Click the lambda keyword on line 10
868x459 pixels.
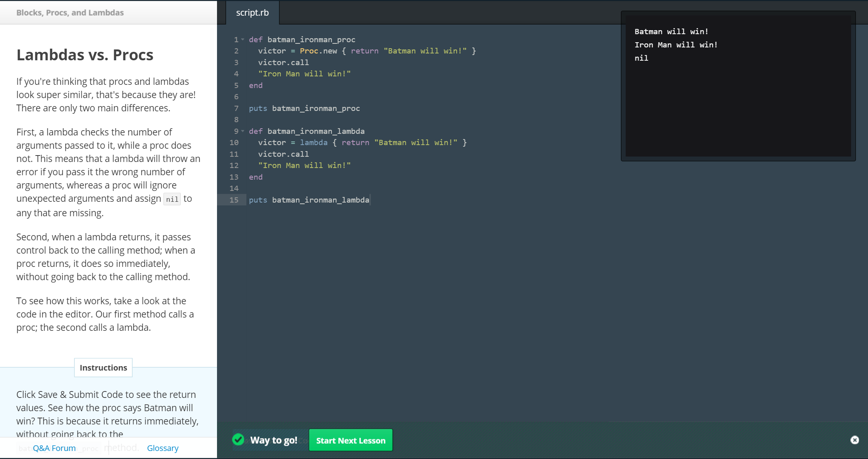[x=313, y=143]
